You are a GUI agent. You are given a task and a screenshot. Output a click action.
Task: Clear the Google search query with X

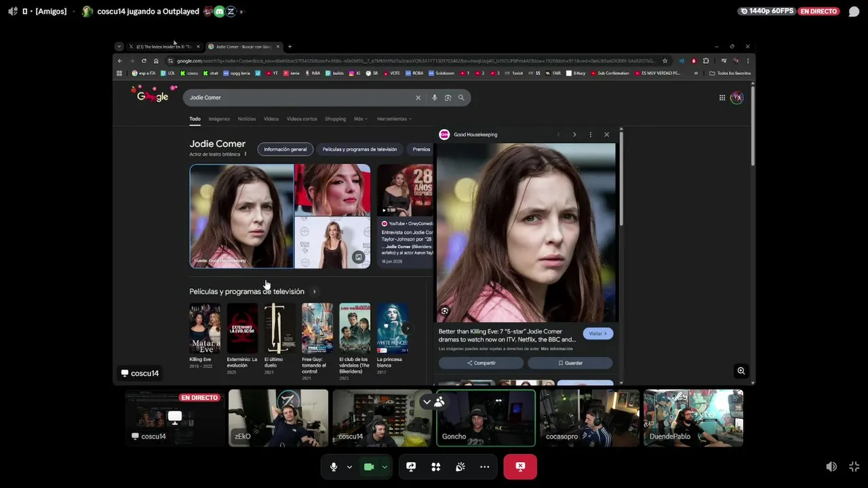pos(418,98)
